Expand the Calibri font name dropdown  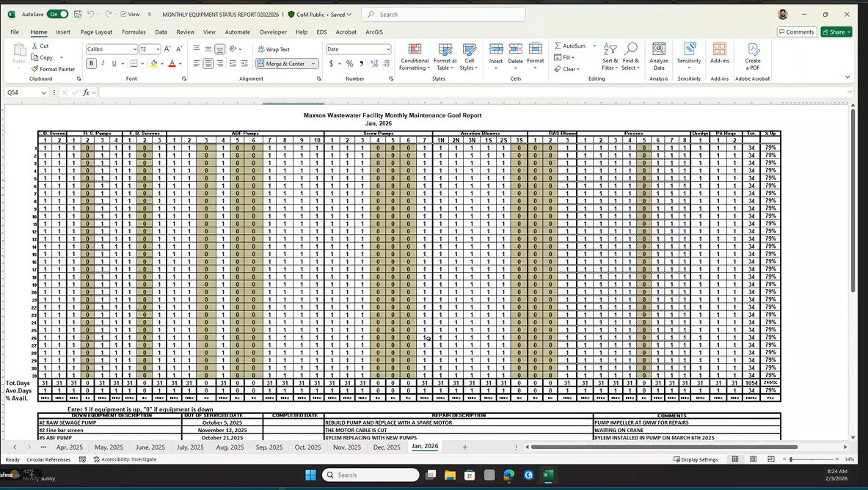click(x=135, y=49)
